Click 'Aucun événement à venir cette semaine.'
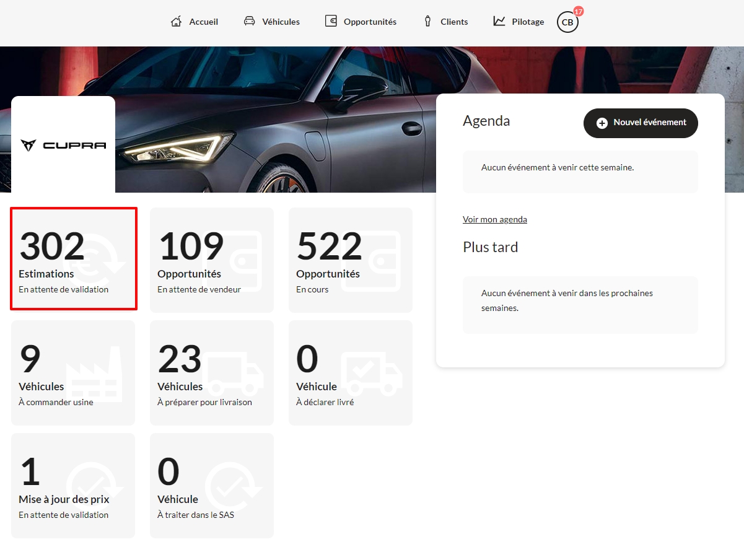This screenshot has height=560, width=744. (558, 167)
